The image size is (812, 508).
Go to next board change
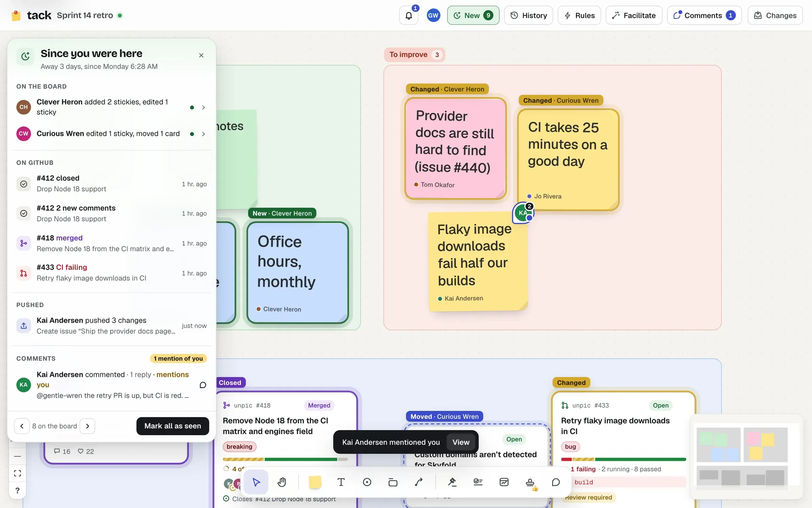(87, 426)
